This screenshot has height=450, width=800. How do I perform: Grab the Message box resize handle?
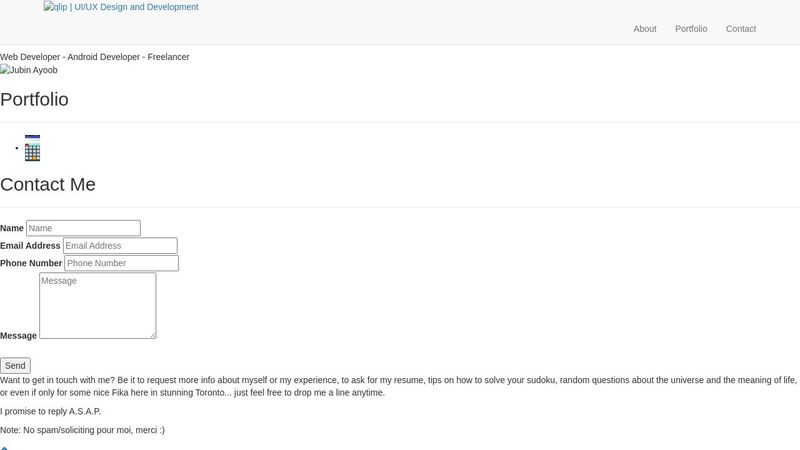pos(152,335)
